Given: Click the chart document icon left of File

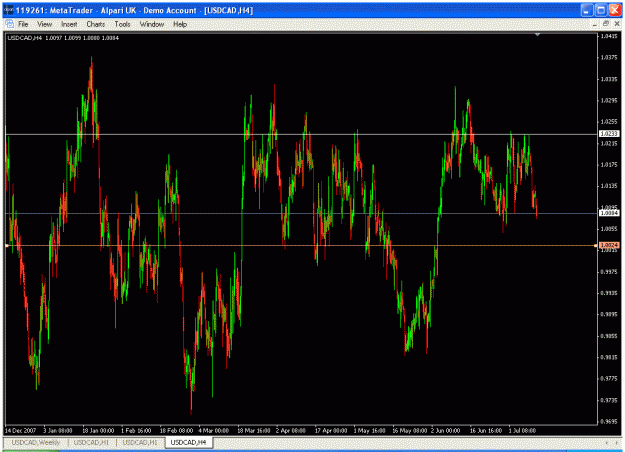Looking at the screenshot, I should (x=10, y=24).
